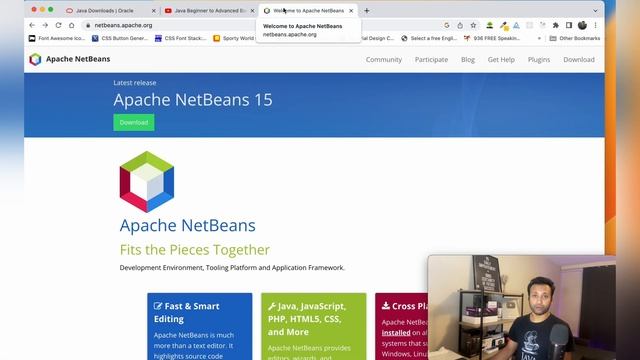Click the Apache NetBeans 15 heading

193,100
